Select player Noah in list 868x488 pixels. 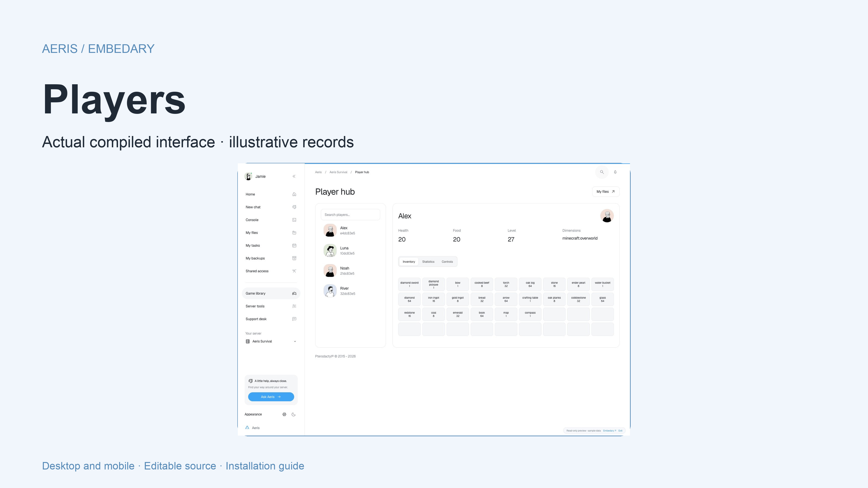point(350,271)
